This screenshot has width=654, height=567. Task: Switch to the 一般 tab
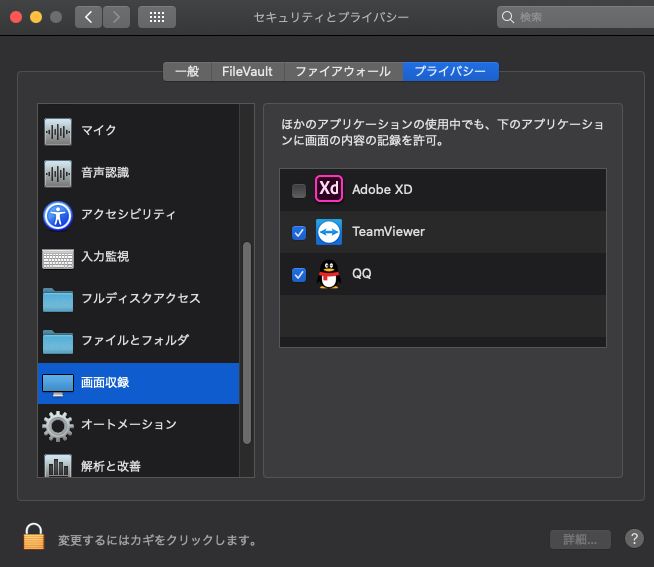click(x=187, y=71)
